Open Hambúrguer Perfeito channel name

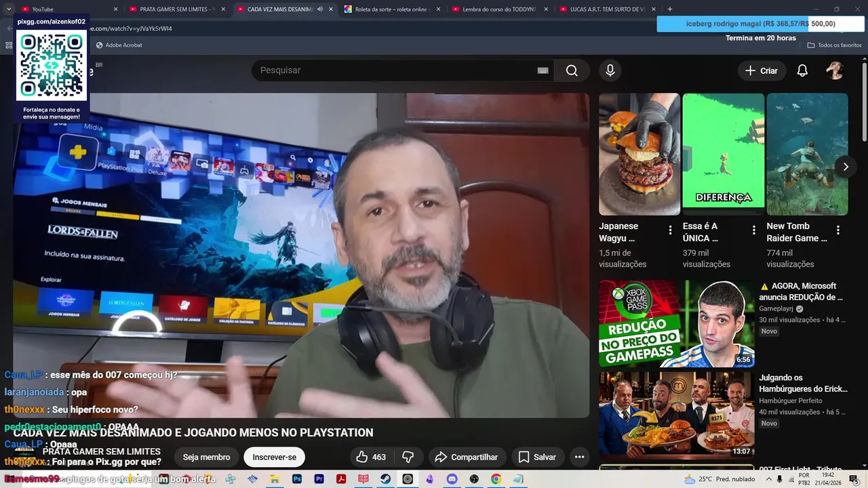coord(790,401)
